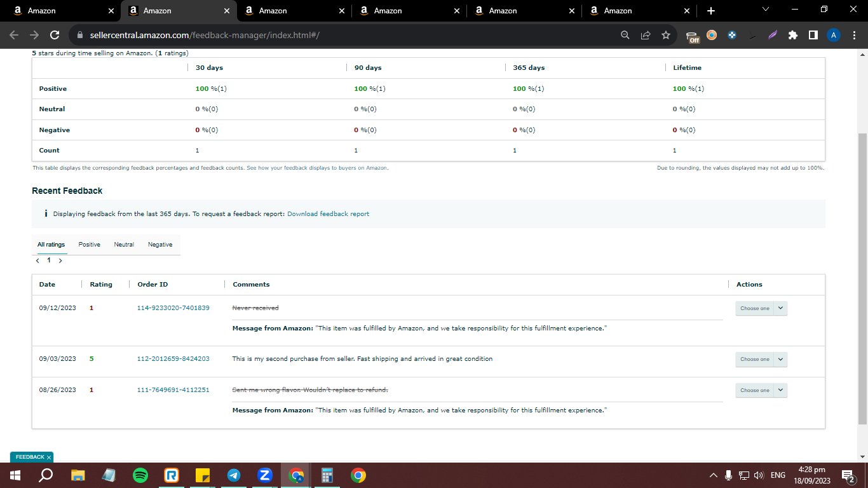Launch Spotify from the taskbar
This screenshot has width=868, height=488.
tap(140, 475)
